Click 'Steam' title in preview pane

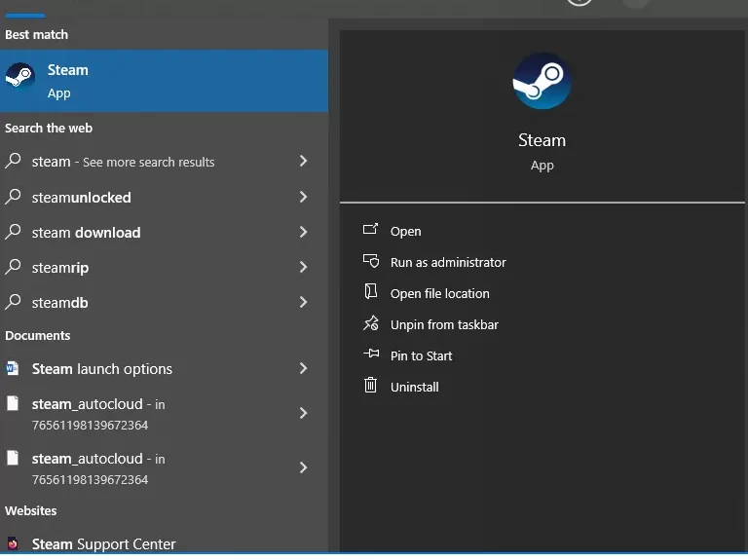pos(542,140)
